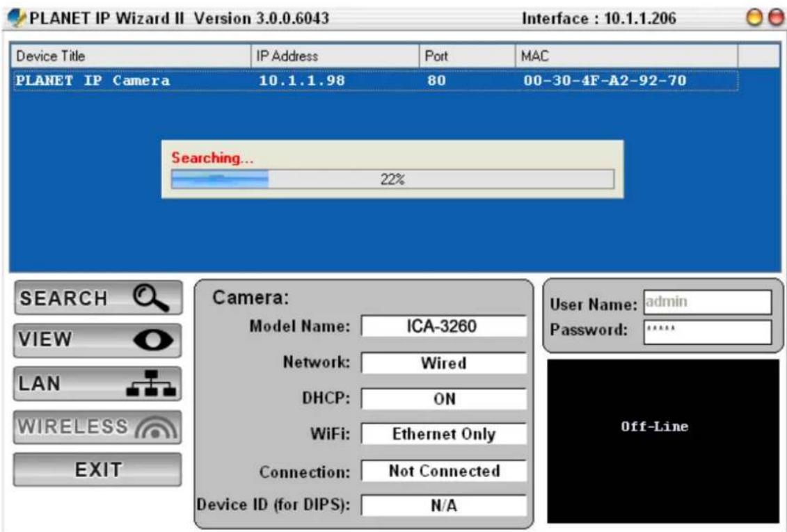Click the Camera: heading label
Image resolution: width=787 pixels, height=532 pixels.
point(251,298)
